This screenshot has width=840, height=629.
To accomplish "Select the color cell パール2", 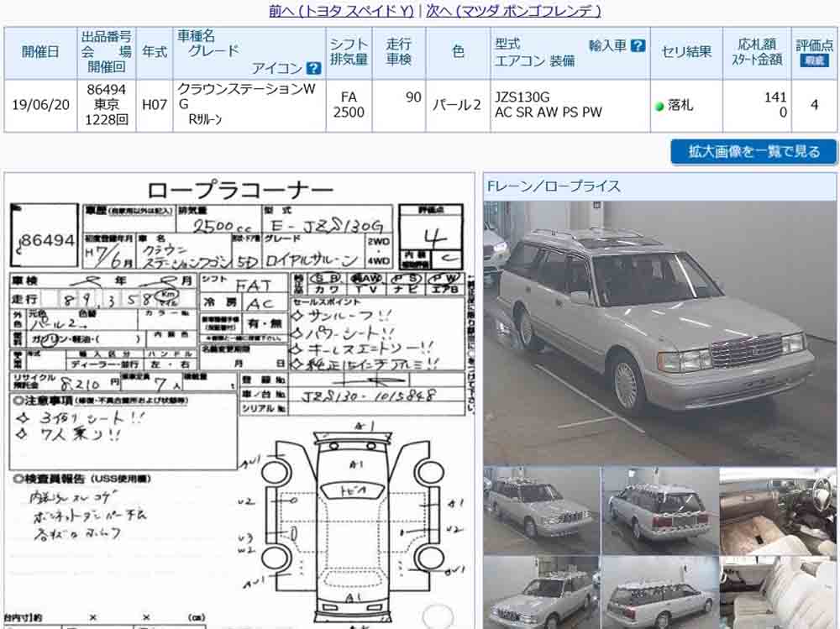I will pyautogui.click(x=458, y=105).
